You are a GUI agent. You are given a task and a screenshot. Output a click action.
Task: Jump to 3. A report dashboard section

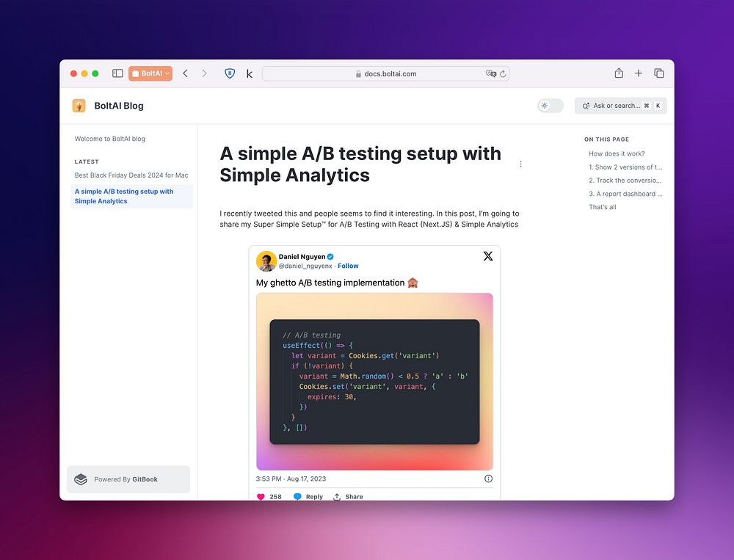[x=625, y=194]
